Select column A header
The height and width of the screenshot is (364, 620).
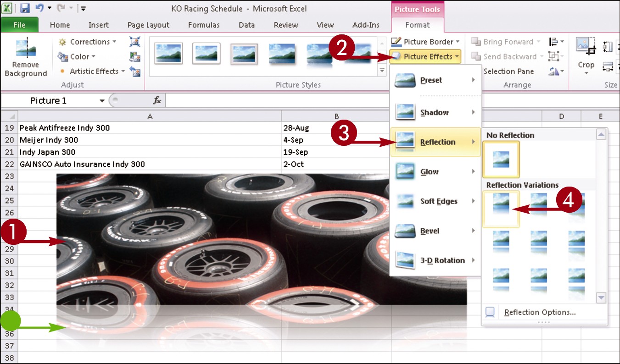150,116
